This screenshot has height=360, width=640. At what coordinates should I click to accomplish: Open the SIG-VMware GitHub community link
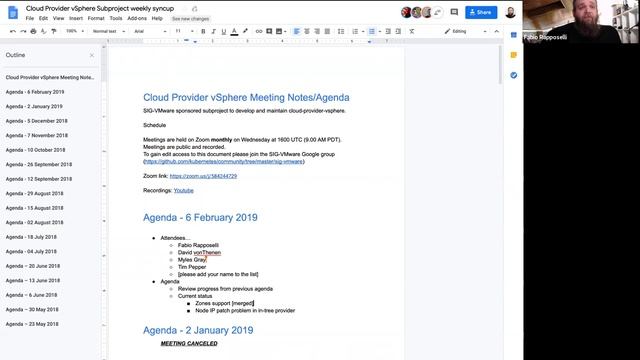[x=224, y=162]
